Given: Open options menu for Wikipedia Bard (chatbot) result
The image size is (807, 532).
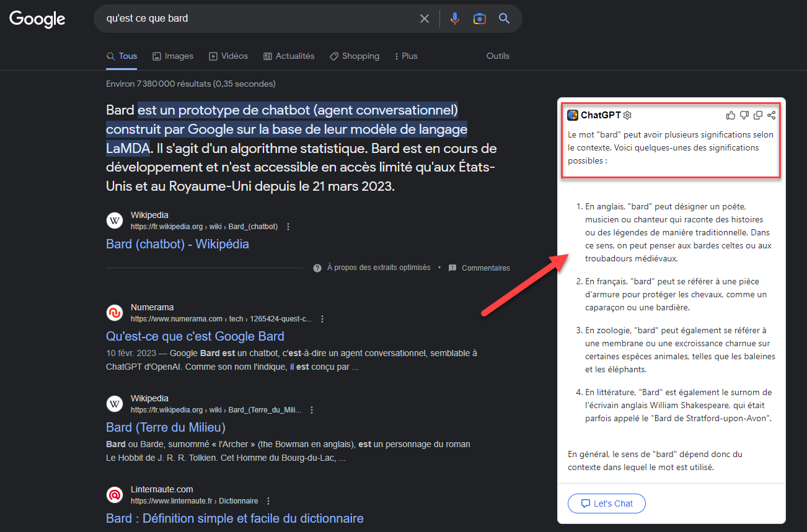Looking at the screenshot, I should 288,227.
